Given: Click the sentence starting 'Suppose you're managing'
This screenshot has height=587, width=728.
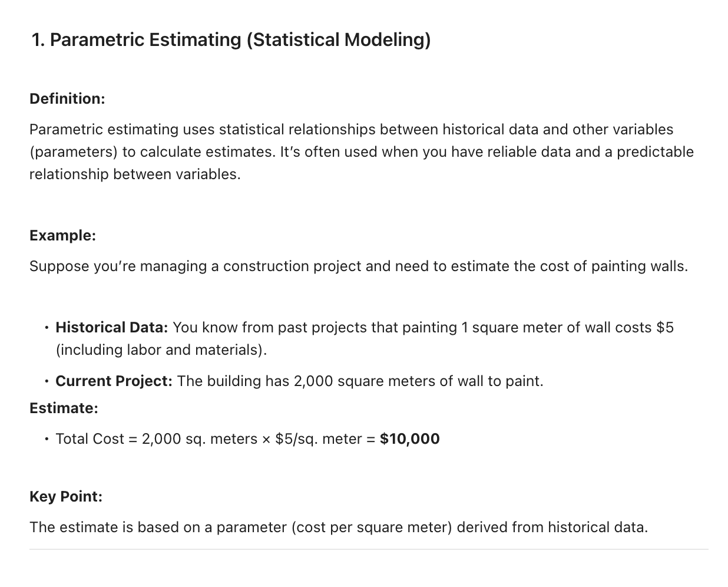Looking at the screenshot, I should pyautogui.click(x=359, y=266).
